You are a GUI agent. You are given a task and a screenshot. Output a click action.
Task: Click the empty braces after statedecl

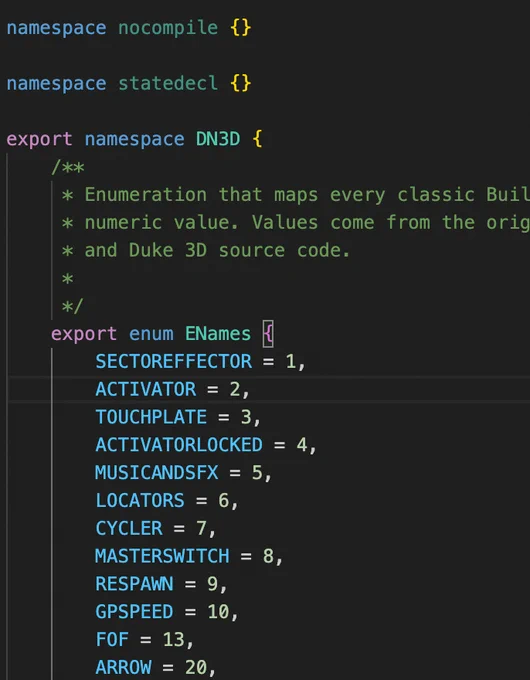(x=240, y=83)
